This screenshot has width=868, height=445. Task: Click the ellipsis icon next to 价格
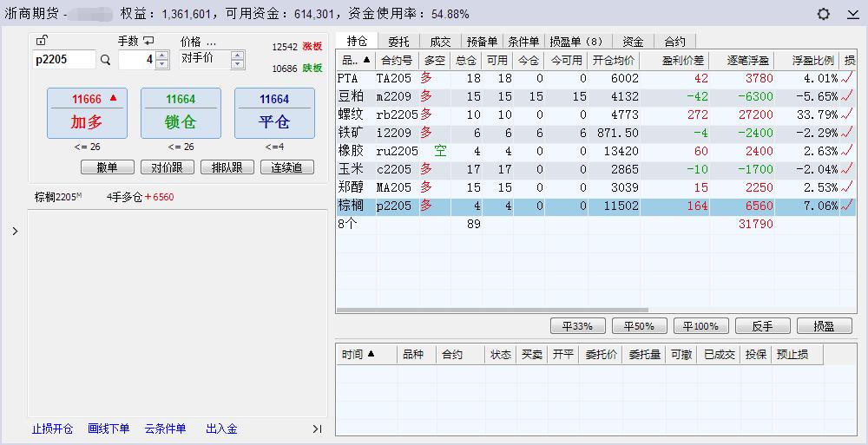[x=211, y=42]
